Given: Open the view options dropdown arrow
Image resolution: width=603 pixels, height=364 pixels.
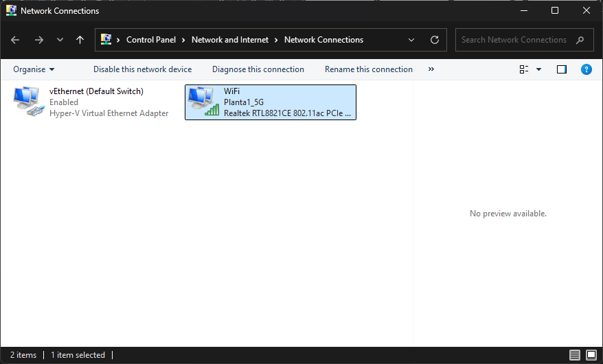Looking at the screenshot, I should 538,69.
